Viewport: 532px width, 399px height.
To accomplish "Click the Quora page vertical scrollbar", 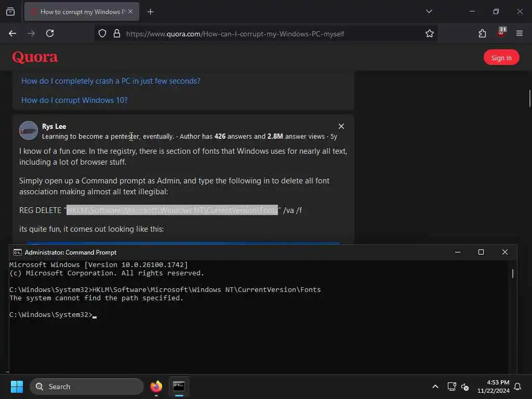I will (529, 98).
